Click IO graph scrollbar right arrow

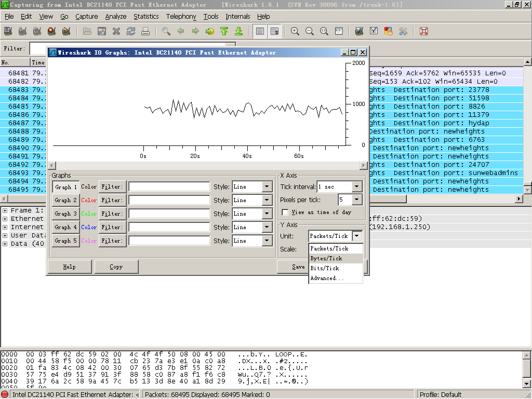[364, 166]
